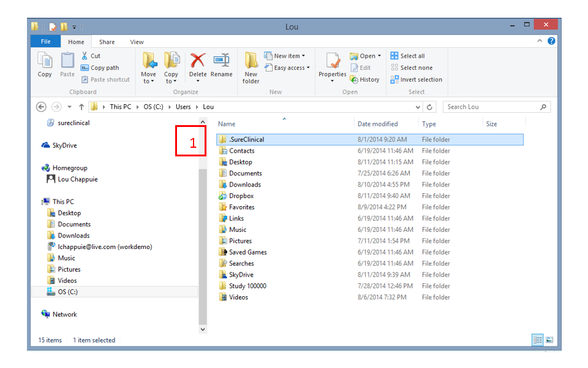Select the .SureClinical folder
This screenshot has width=588, height=368.
(370, 139)
